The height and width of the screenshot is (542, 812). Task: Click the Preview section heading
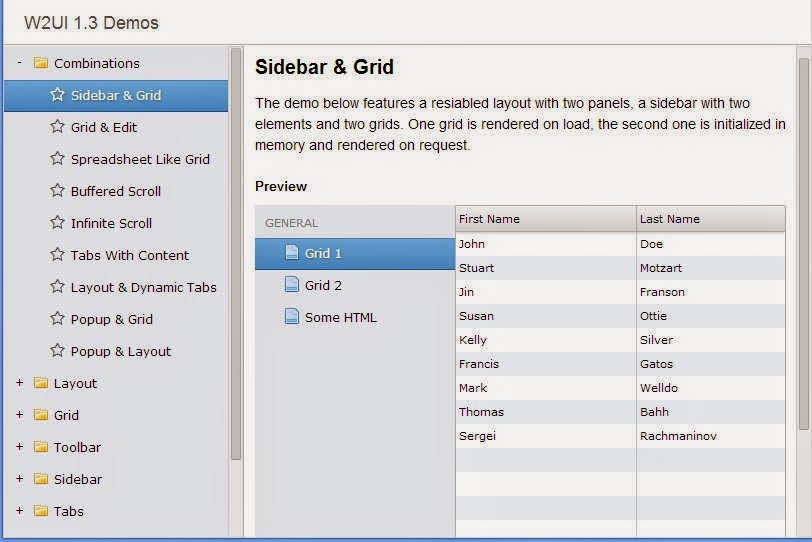click(x=281, y=186)
